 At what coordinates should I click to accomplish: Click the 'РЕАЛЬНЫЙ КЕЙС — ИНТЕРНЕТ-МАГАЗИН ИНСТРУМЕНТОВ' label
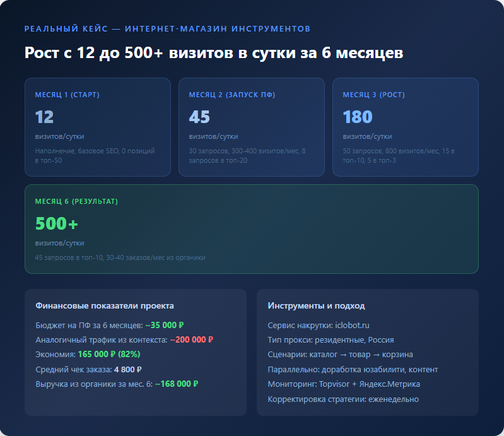tap(167, 28)
